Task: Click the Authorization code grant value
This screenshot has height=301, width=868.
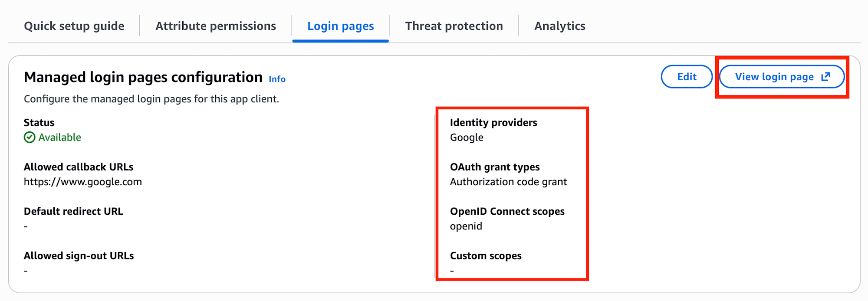Action: [508, 182]
